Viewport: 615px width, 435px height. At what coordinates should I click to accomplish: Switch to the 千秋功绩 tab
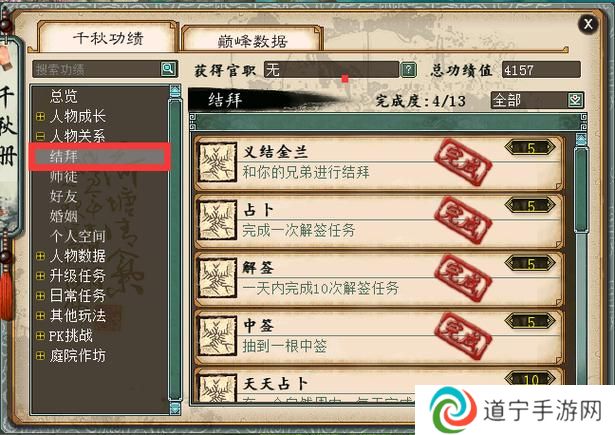[x=108, y=38]
